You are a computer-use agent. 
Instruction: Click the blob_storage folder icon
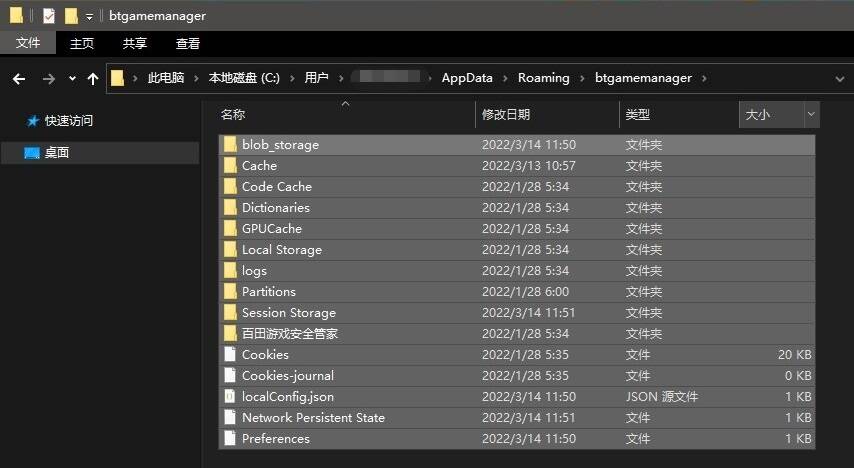(230, 144)
